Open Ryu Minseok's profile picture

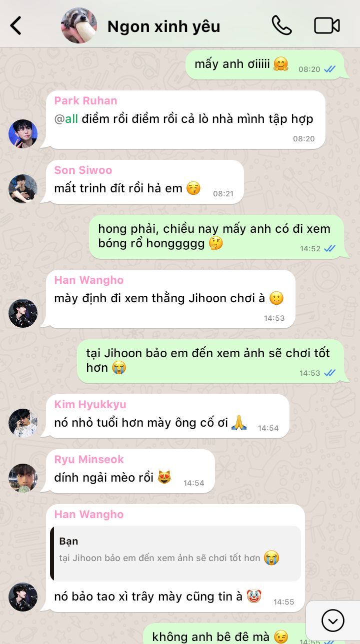click(x=23, y=478)
